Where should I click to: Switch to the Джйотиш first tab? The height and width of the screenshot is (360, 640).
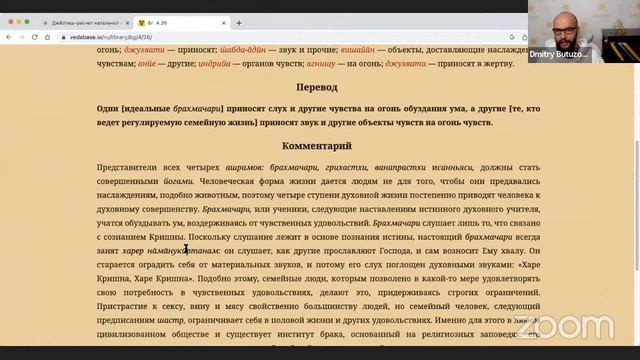85,23
